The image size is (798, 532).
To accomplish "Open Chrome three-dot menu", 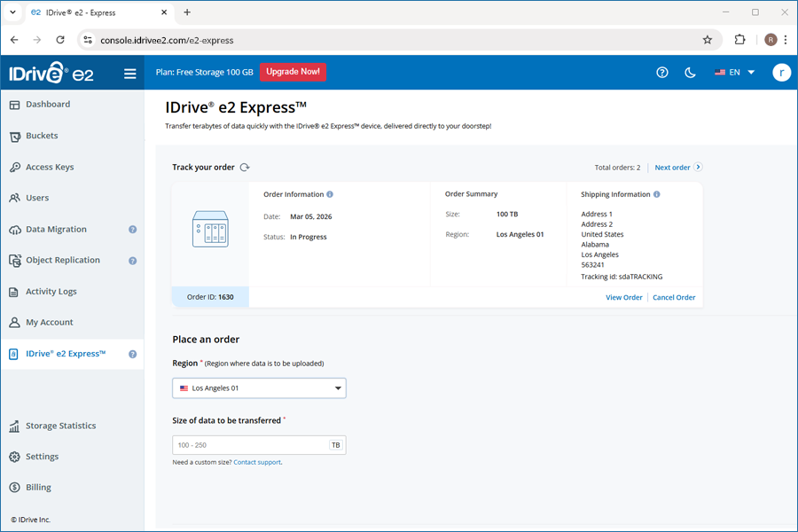I will [x=786, y=40].
